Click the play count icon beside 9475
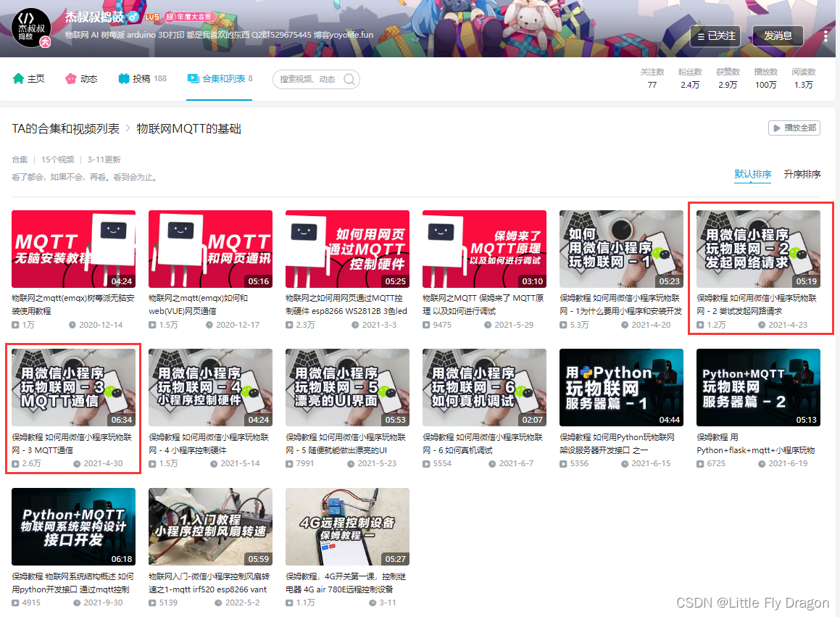The image size is (840, 617). tap(426, 325)
